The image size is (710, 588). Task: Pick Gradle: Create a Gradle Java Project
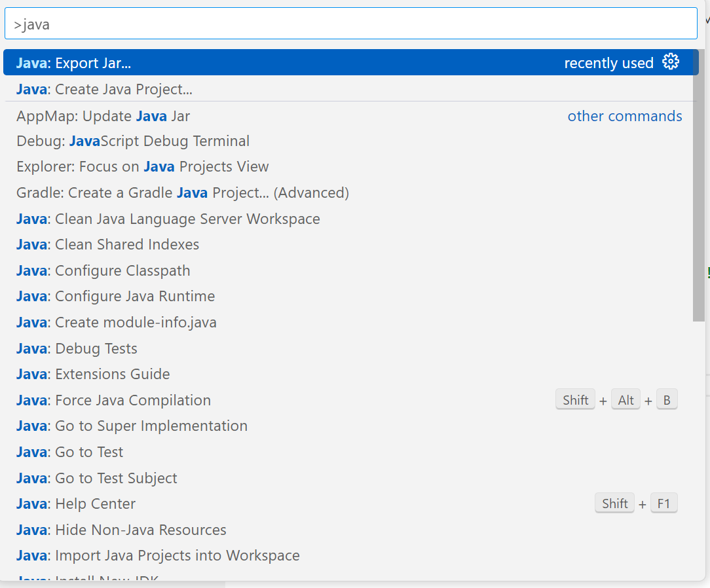[x=183, y=193]
